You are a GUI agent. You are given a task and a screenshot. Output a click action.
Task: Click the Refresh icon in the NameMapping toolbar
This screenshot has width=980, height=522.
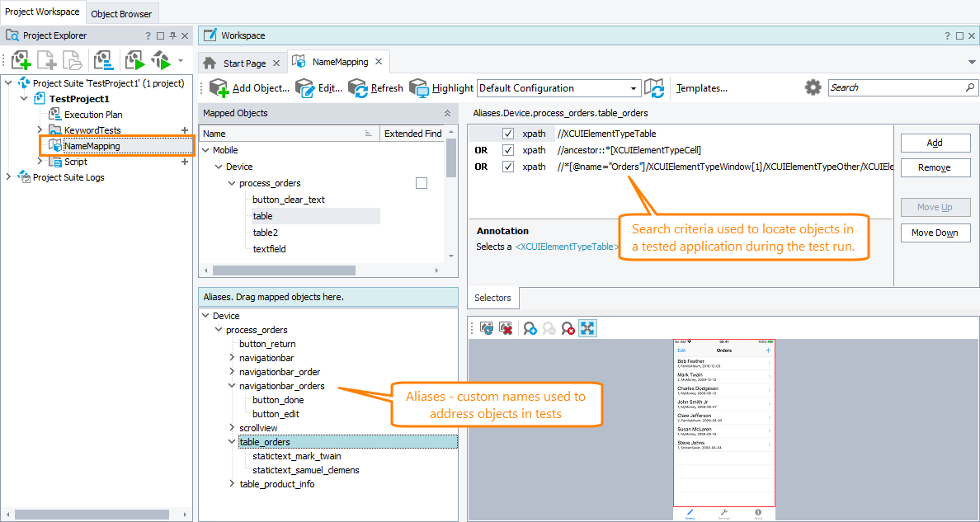(358, 87)
